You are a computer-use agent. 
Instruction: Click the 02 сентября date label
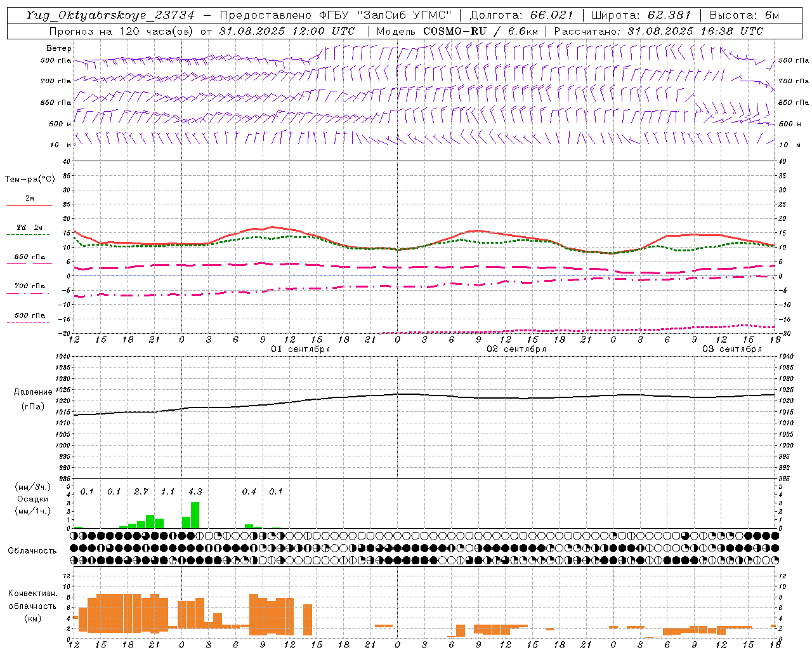pyautogui.click(x=516, y=349)
